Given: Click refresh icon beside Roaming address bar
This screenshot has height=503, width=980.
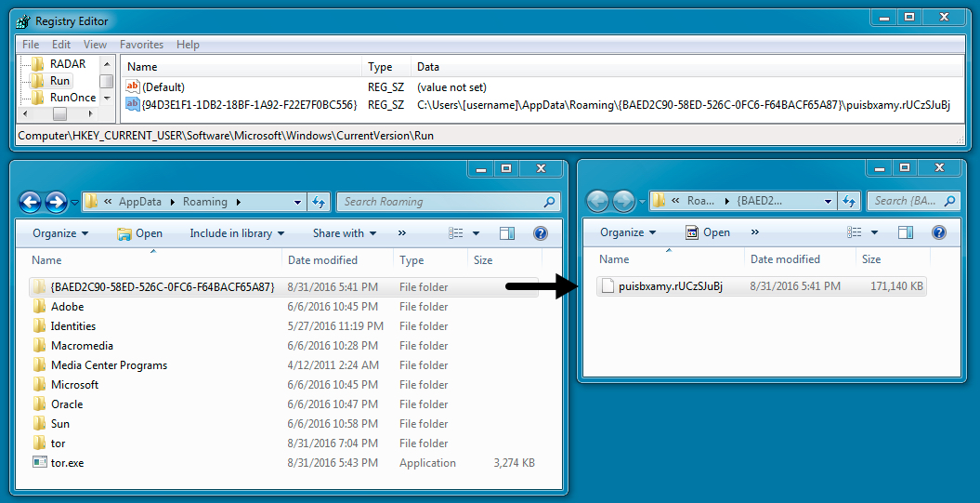Looking at the screenshot, I should 319,202.
